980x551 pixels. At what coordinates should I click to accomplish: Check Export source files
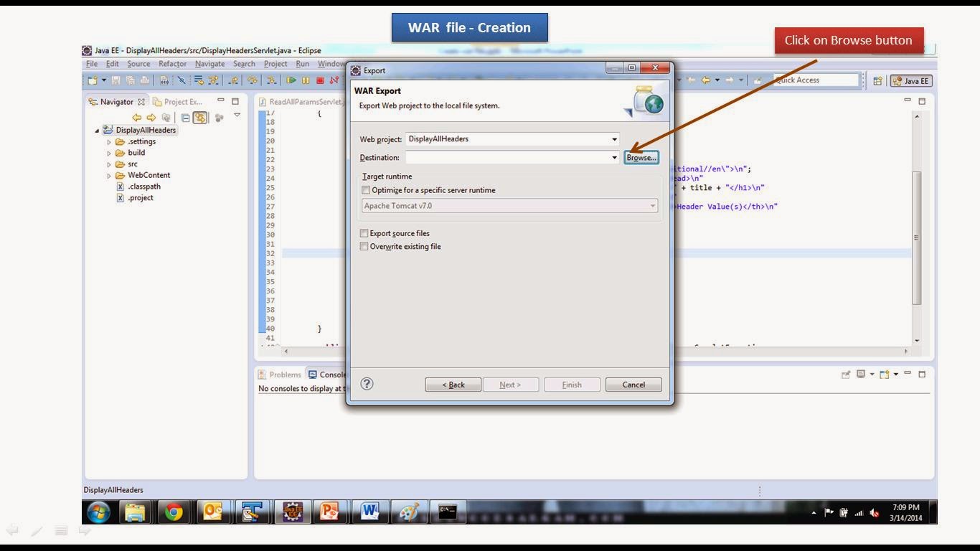tap(364, 233)
